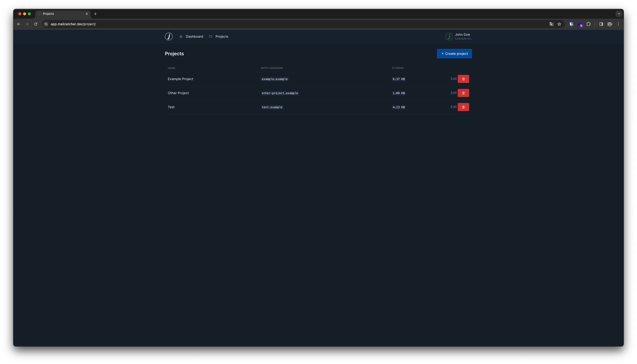Screen dimensions: 637x364
Task: Edit the Other Project
Action: [x=453, y=93]
